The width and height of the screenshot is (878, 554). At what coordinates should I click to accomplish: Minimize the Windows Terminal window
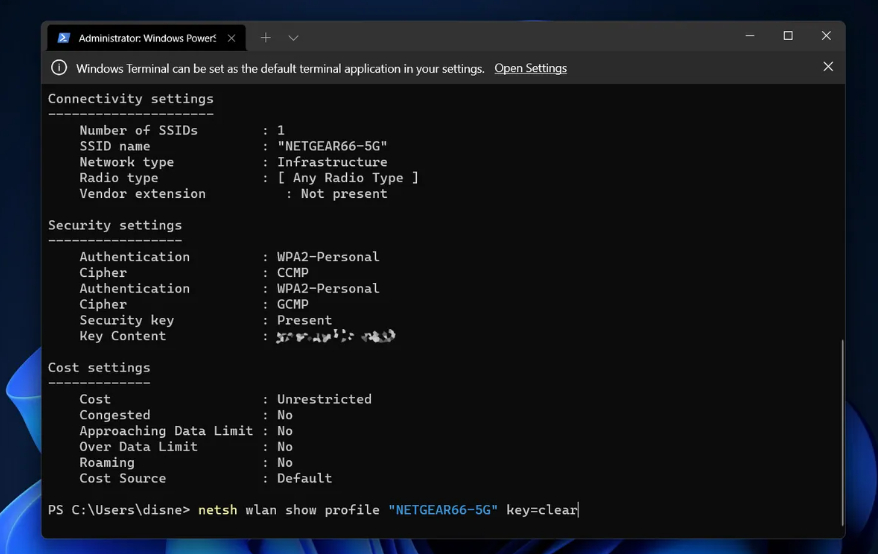point(750,36)
